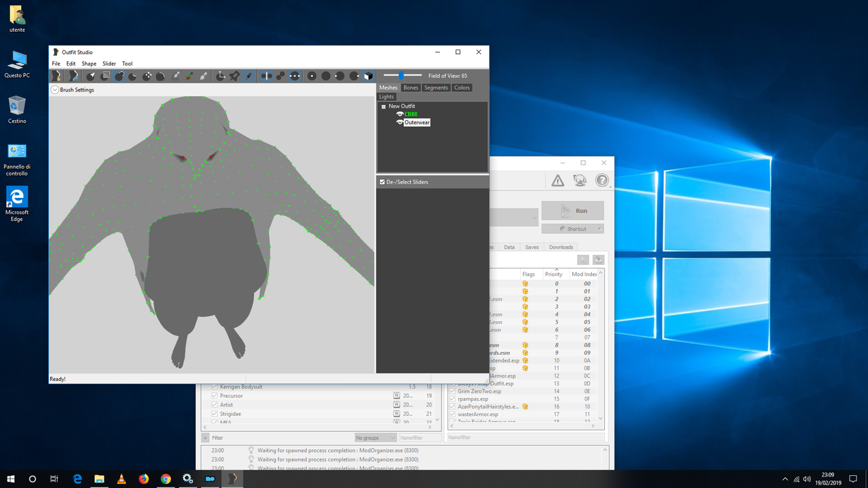Open Mod Organizer help question icon
Screen dimensions: 868x488
pos(602,180)
